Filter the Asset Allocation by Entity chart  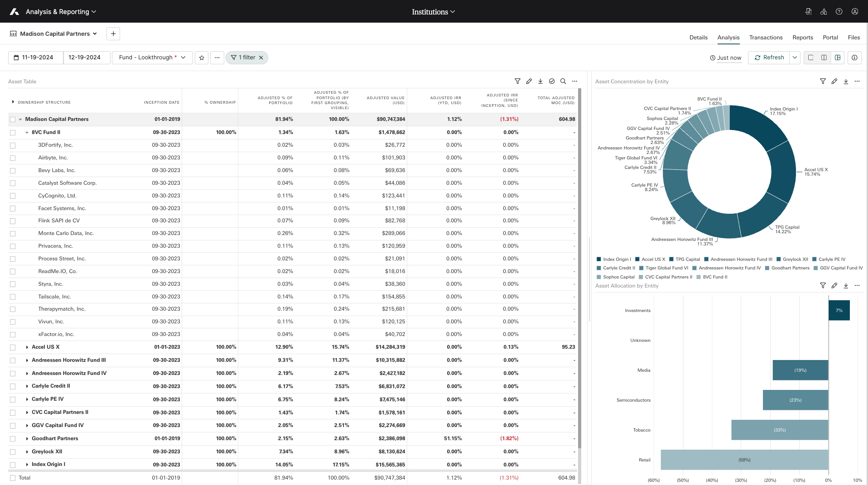[x=823, y=286]
